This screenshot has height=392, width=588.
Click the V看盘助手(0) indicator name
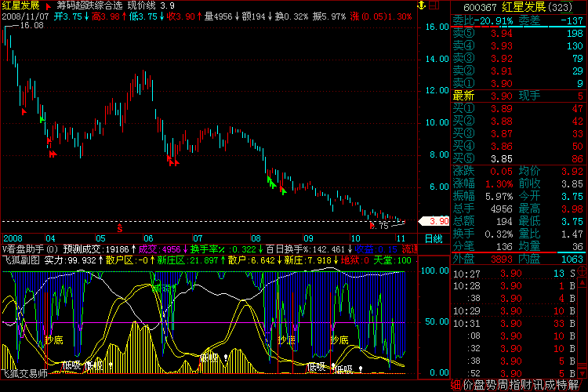[x=30, y=249]
